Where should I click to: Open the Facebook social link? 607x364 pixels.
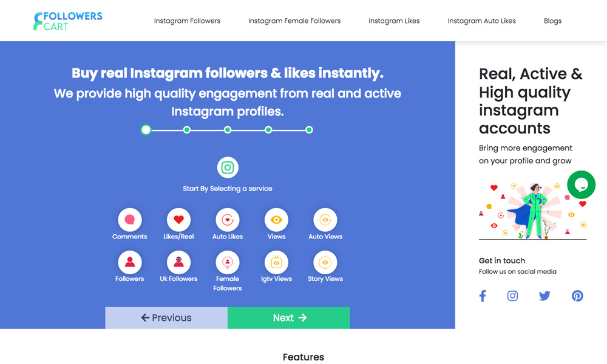[483, 296]
